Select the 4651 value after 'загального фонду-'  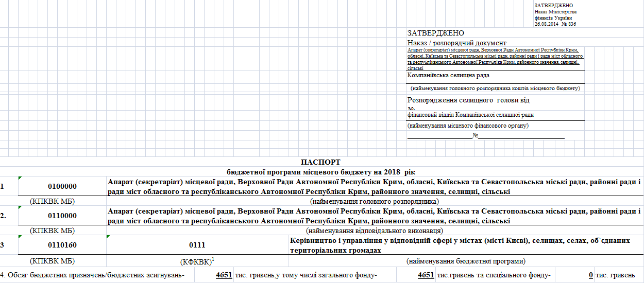point(426,275)
